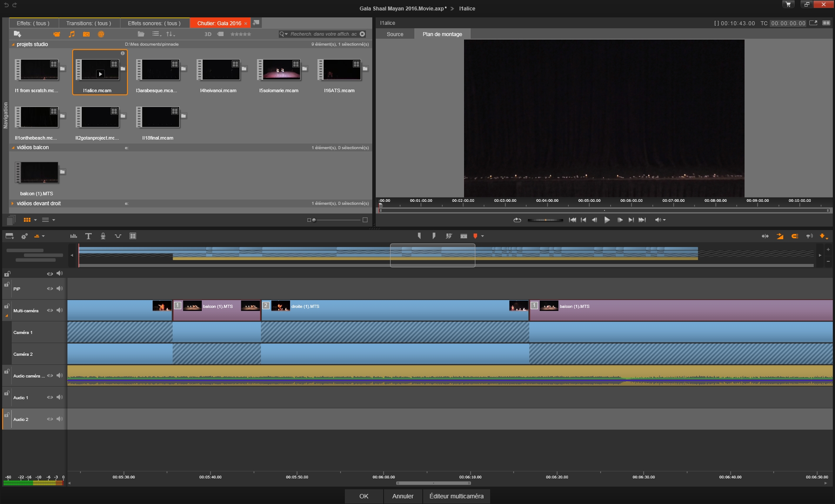Image resolution: width=835 pixels, height=504 pixels.
Task: Toggle PiP track visibility eye
Action: [x=50, y=289]
